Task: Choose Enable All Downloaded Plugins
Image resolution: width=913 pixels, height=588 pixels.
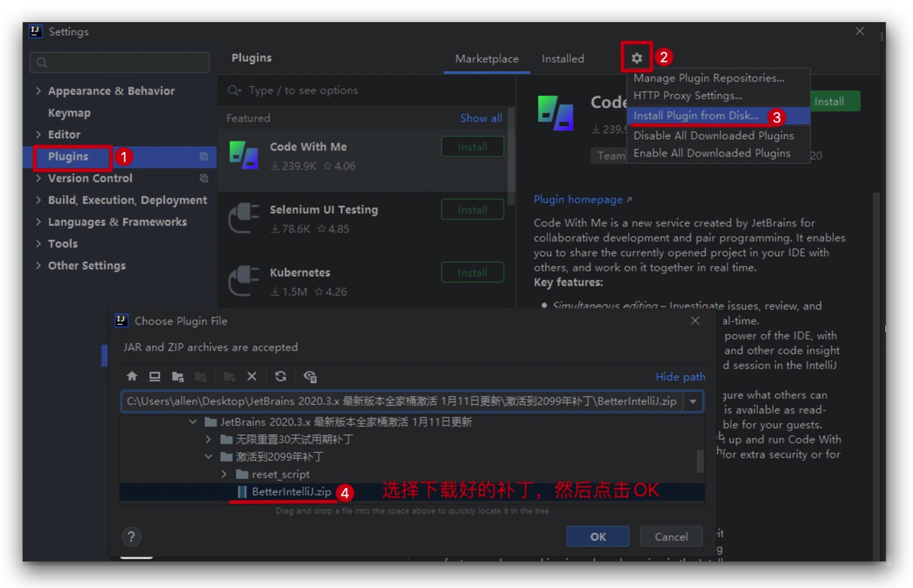Action: point(718,153)
